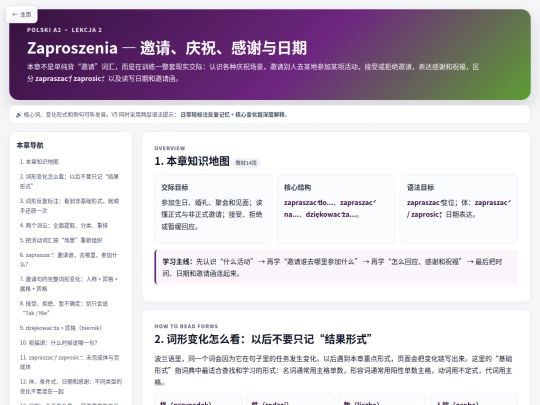Click the 本章导航 sidebar title

[x=30, y=145]
